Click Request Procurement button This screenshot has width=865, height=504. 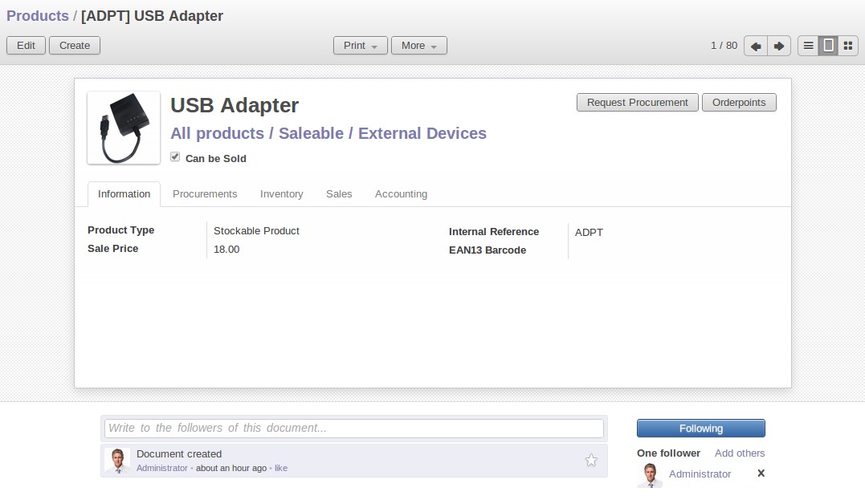tap(637, 103)
